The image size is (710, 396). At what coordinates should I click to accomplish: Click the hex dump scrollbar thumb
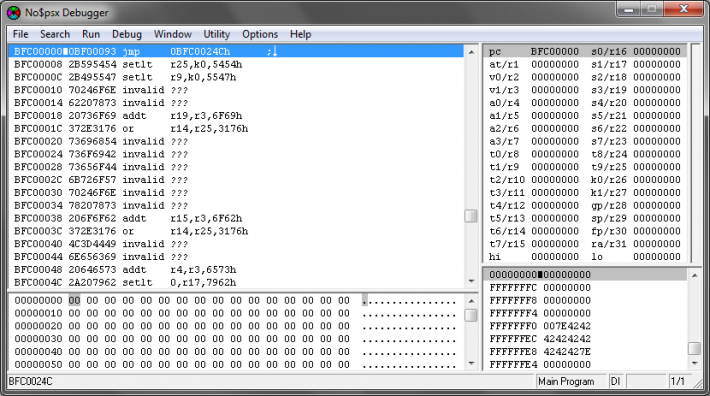pyautogui.click(x=471, y=315)
